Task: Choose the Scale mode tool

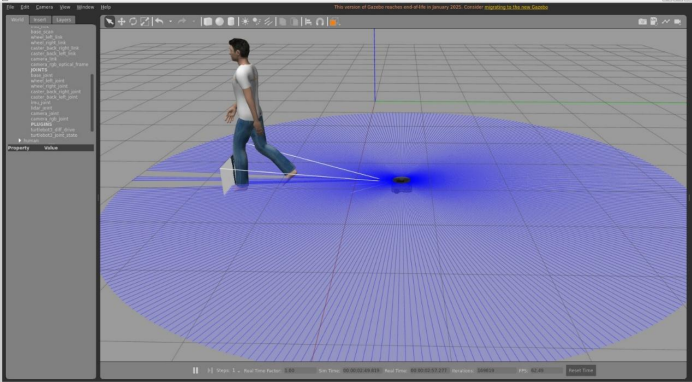Action: click(x=144, y=22)
